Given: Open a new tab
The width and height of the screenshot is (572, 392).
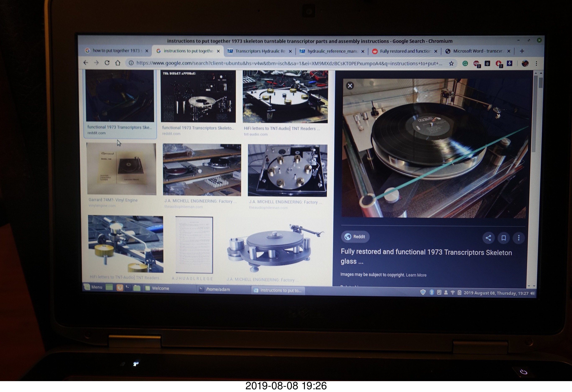Looking at the screenshot, I should tap(522, 51).
